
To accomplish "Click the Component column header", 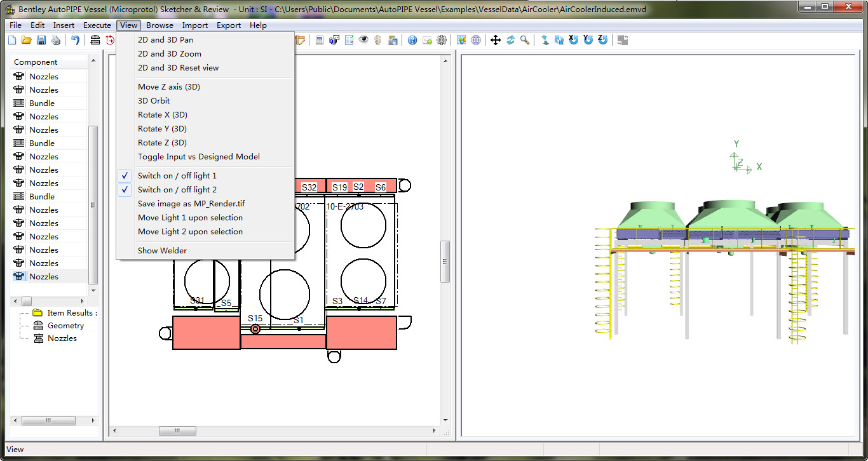I will click(x=50, y=62).
